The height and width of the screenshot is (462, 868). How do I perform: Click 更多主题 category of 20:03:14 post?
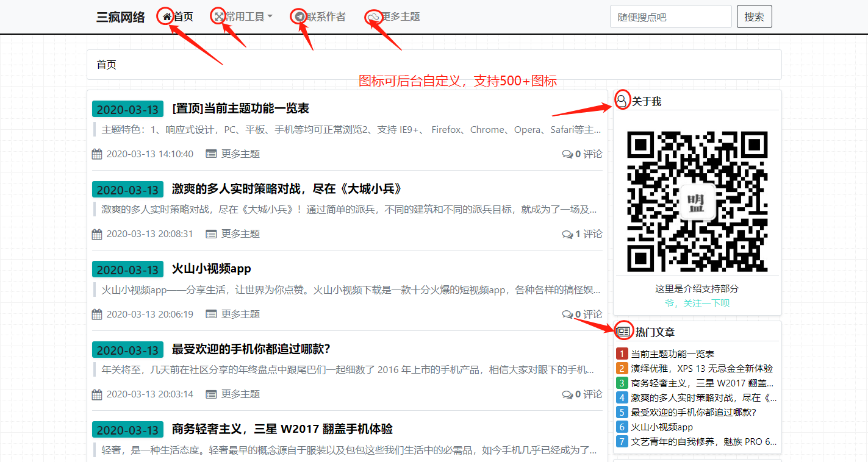tap(240, 394)
